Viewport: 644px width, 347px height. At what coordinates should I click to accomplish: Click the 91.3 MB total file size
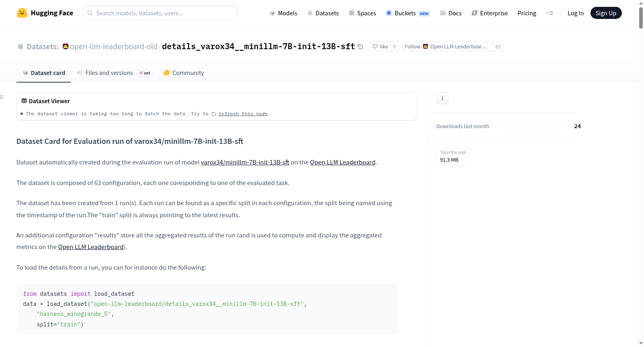tap(449, 160)
